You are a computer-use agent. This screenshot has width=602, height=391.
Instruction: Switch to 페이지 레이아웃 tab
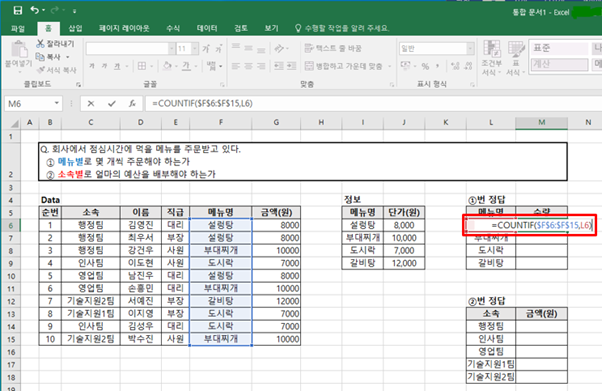[x=124, y=28]
